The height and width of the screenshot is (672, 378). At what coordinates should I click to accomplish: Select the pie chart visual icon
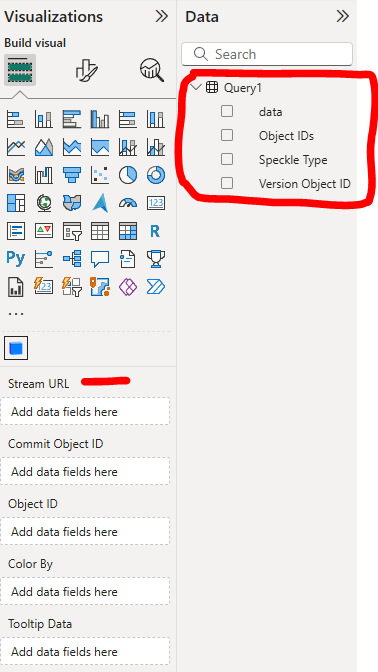tap(128, 175)
